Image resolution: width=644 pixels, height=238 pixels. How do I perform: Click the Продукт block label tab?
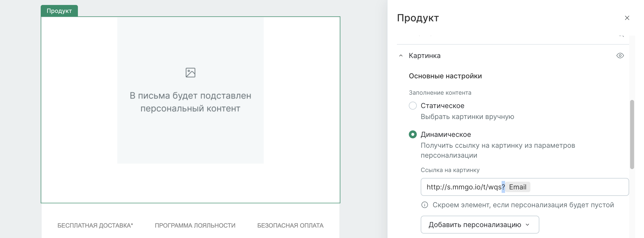59,11
